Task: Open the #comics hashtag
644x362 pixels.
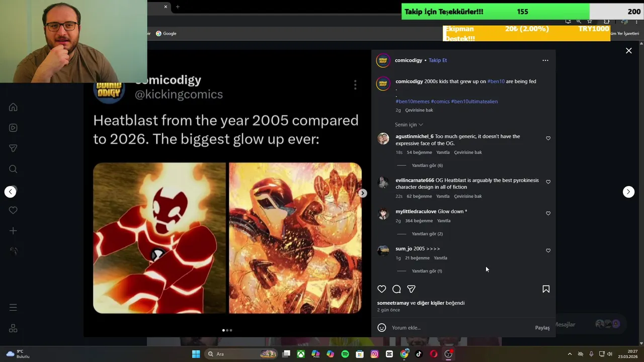Action: 440,102
